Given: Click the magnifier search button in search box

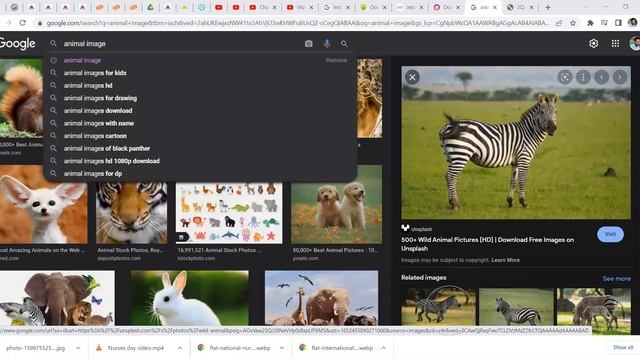Looking at the screenshot, I should [344, 44].
